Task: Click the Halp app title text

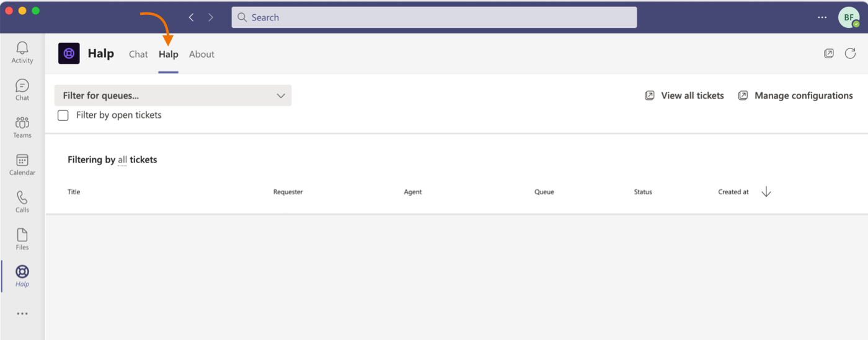Action: [100, 53]
